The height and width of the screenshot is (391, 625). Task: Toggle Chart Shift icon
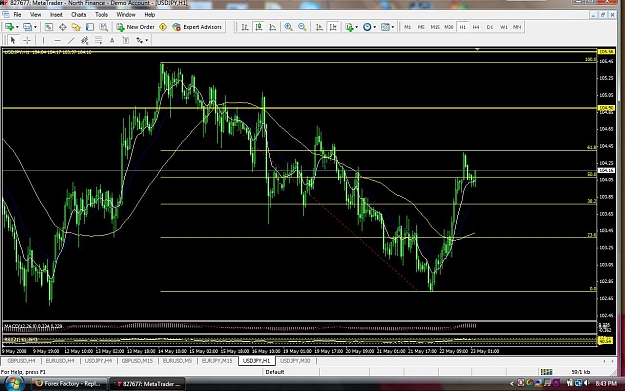333,27
